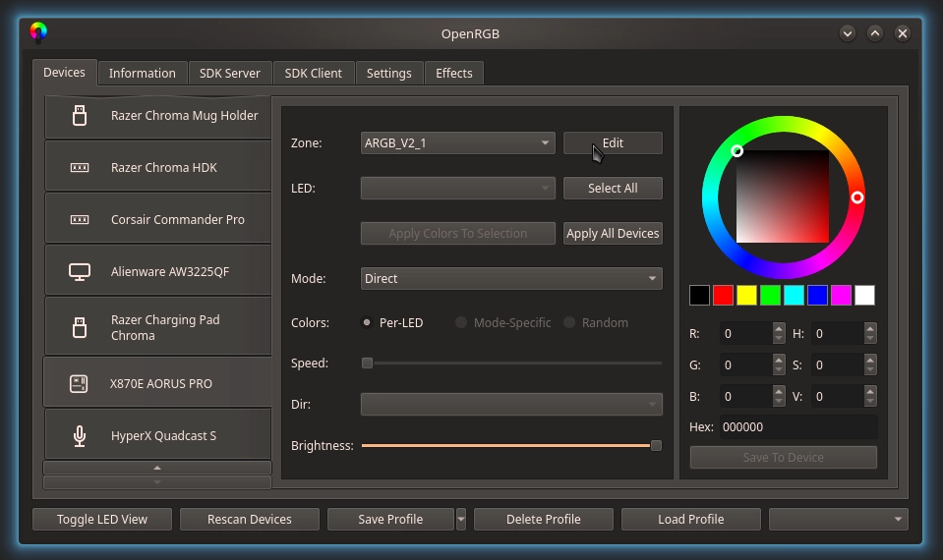Click the hue ring handle on the color wheel
943x560 pixels.
click(x=857, y=197)
